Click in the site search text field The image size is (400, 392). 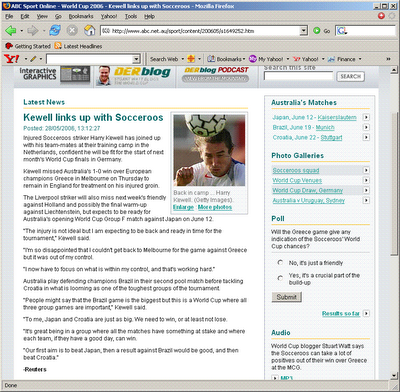point(298,76)
